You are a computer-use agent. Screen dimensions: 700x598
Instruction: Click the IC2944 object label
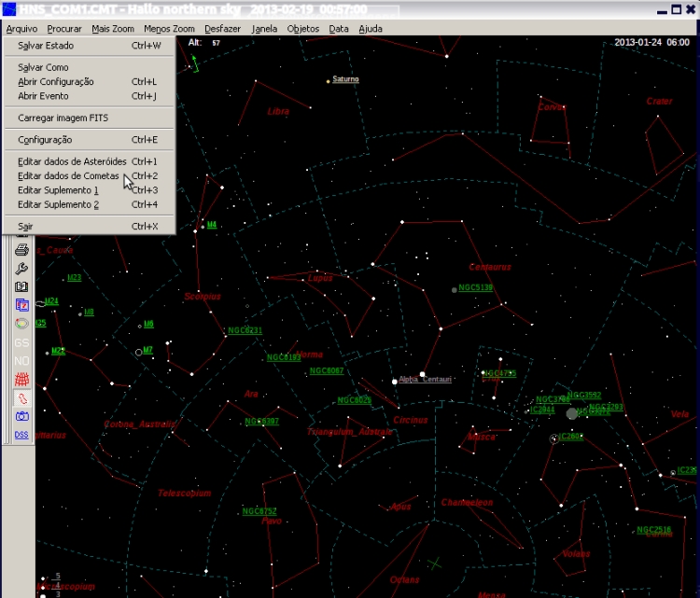[x=542, y=410]
